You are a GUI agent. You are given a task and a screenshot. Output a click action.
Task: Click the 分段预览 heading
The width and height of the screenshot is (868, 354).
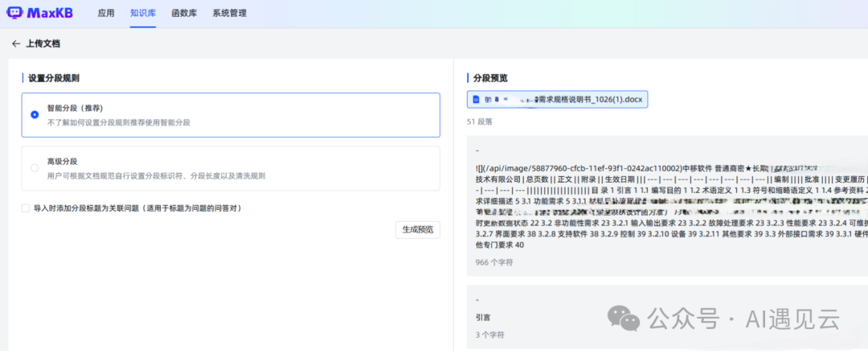[x=490, y=78]
